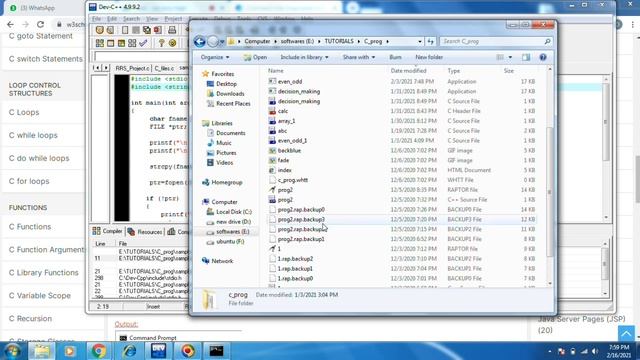640x360 pixels.
Task: Click the help question icon in Dev-C++ toolbar
Action: (x=161, y=43)
